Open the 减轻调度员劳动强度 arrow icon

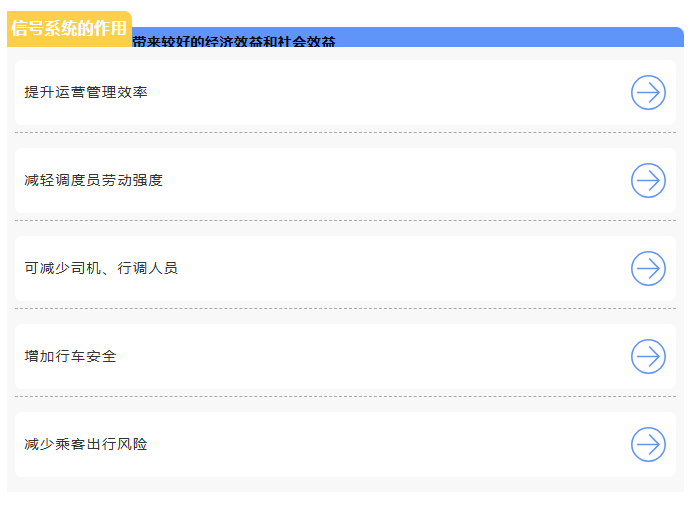[x=648, y=180]
